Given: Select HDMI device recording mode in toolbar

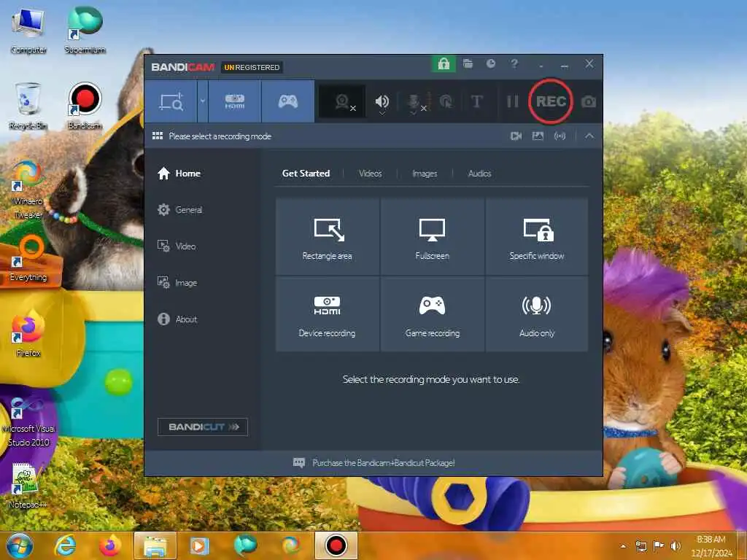Looking at the screenshot, I should pyautogui.click(x=234, y=101).
